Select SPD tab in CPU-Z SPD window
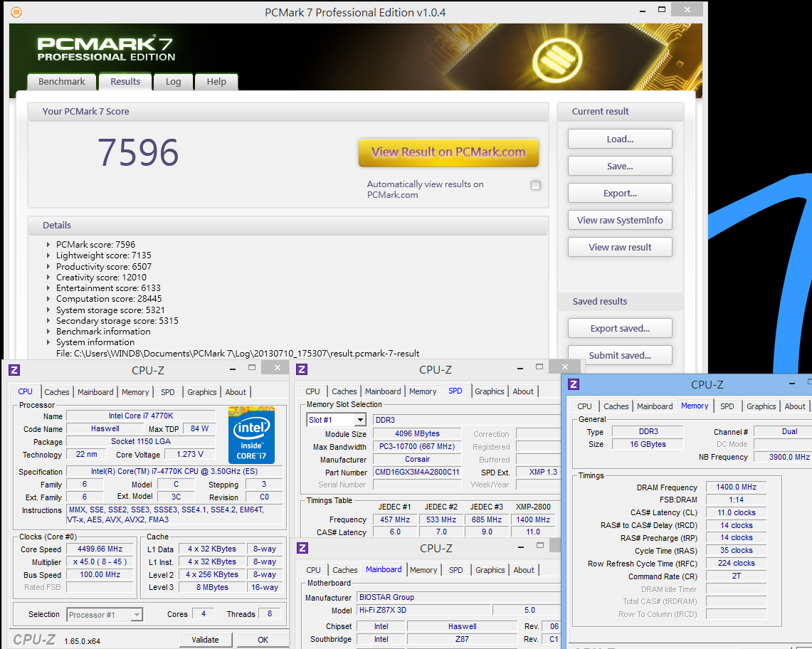The image size is (812, 649). [x=455, y=391]
